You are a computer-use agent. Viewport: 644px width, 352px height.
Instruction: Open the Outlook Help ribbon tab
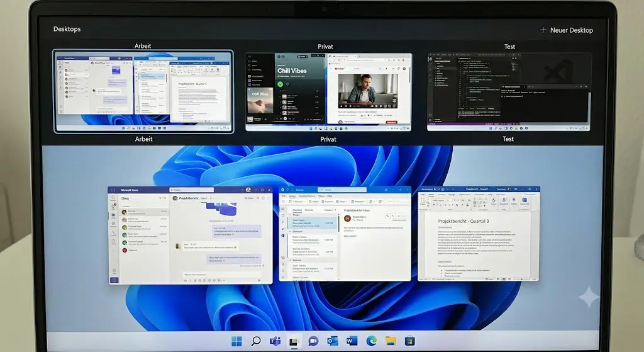pyautogui.click(x=330, y=196)
